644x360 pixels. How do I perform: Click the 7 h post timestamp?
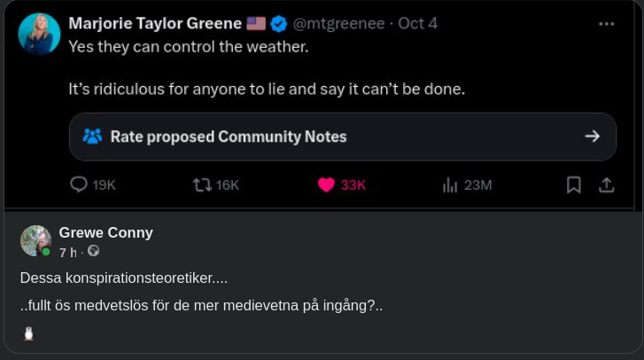click(68, 251)
